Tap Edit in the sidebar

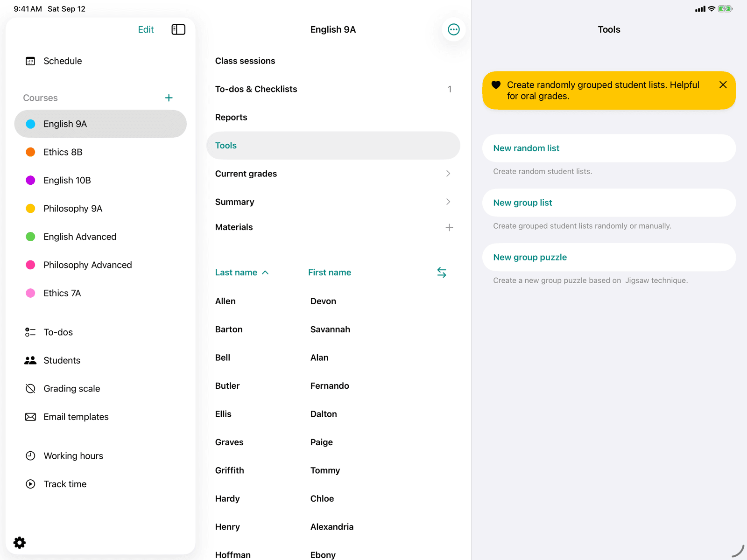pyautogui.click(x=146, y=29)
